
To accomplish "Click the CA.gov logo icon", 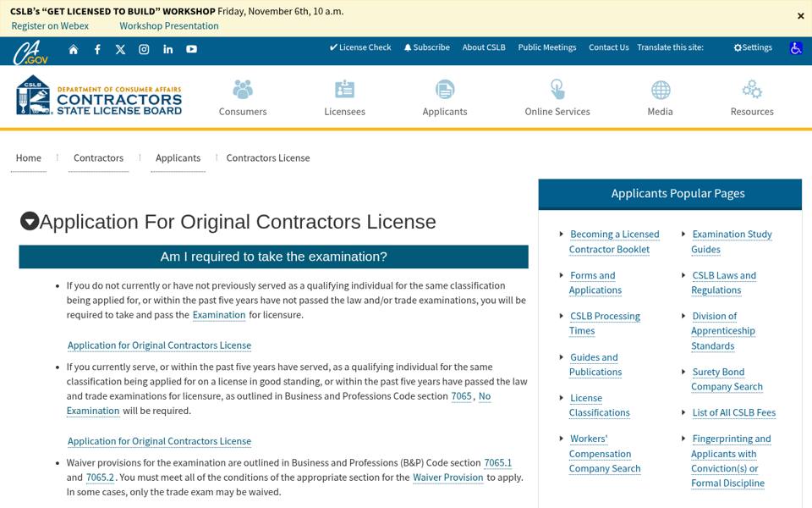I will [x=30, y=52].
